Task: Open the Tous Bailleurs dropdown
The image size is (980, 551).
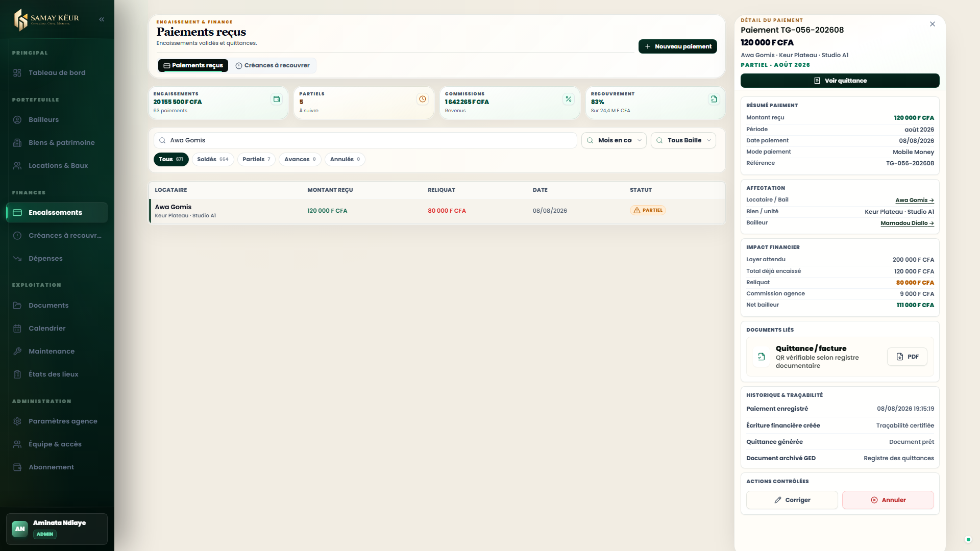Action: (x=683, y=140)
